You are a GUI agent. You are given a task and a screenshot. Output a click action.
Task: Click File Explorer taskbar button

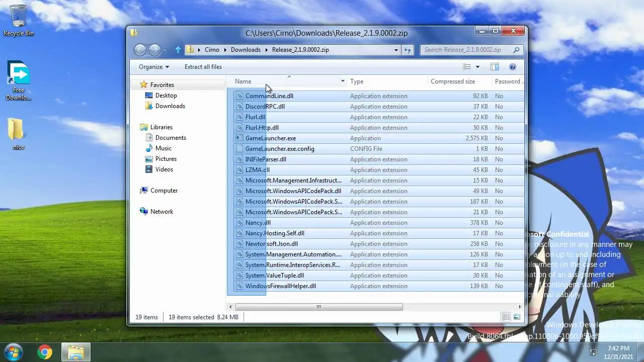(x=76, y=352)
